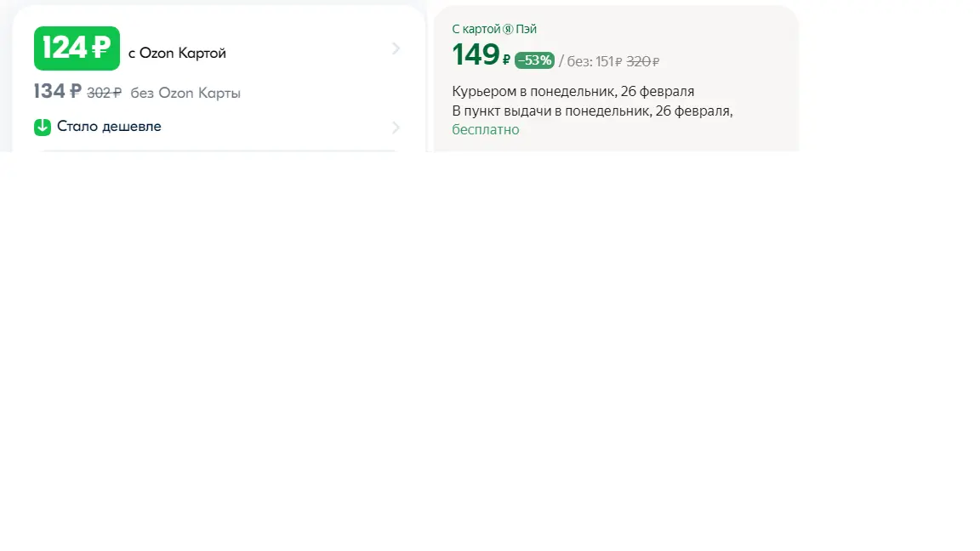This screenshot has width=980, height=551.
Task: Click the "без Ozon Карты" text
Action: [x=185, y=93]
